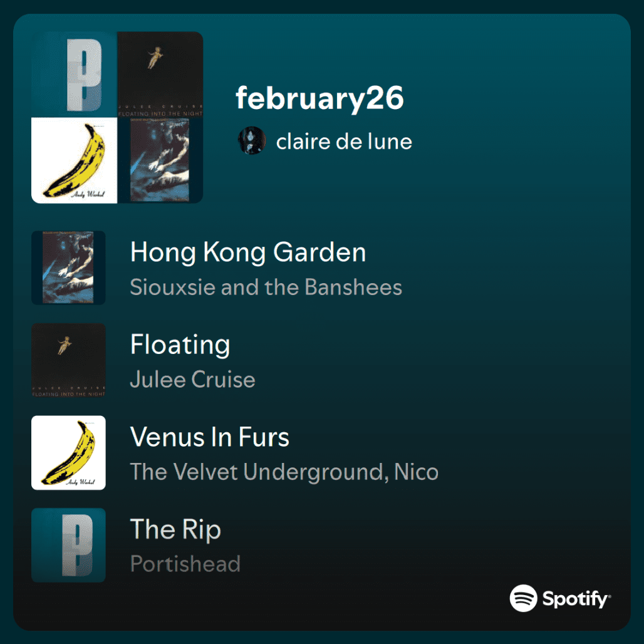This screenshot has width=644, height=644.
Task: Open the claire de lune profile name
Action: pyautogui.click(x=344, y=142)
